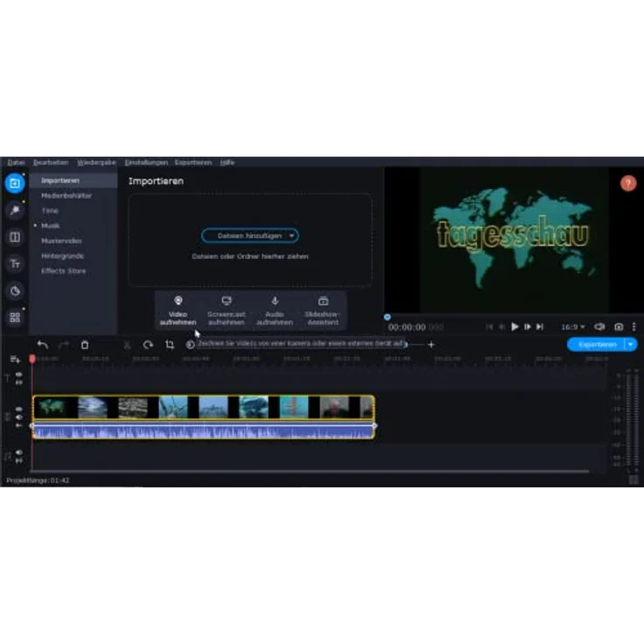Click the Slideshow-Assistent icon
The image size is (644, 644).
323,301
